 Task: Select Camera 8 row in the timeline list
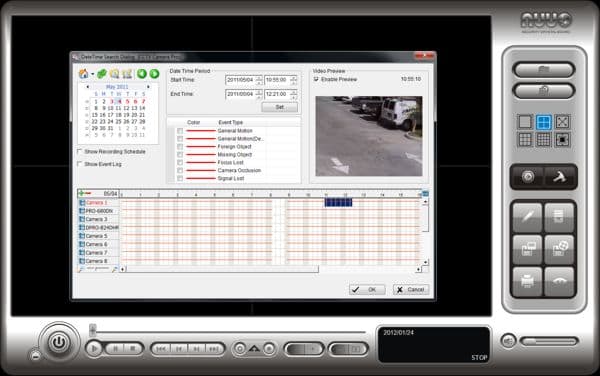99,261
